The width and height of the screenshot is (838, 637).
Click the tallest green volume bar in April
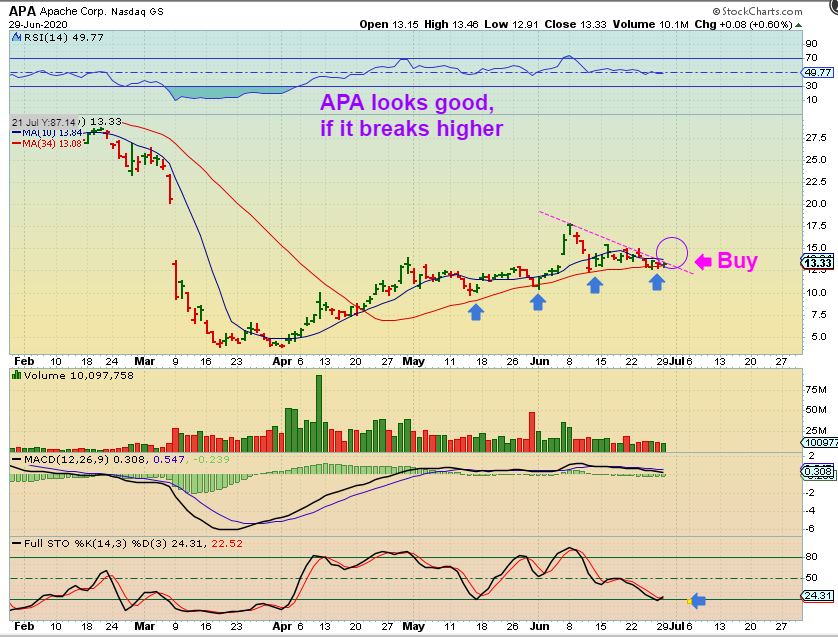[319, 414]
